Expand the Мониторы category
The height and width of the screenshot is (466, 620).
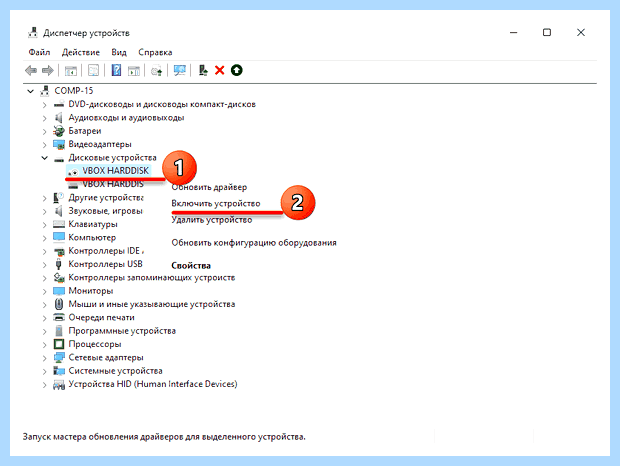[x=45, y=291]
